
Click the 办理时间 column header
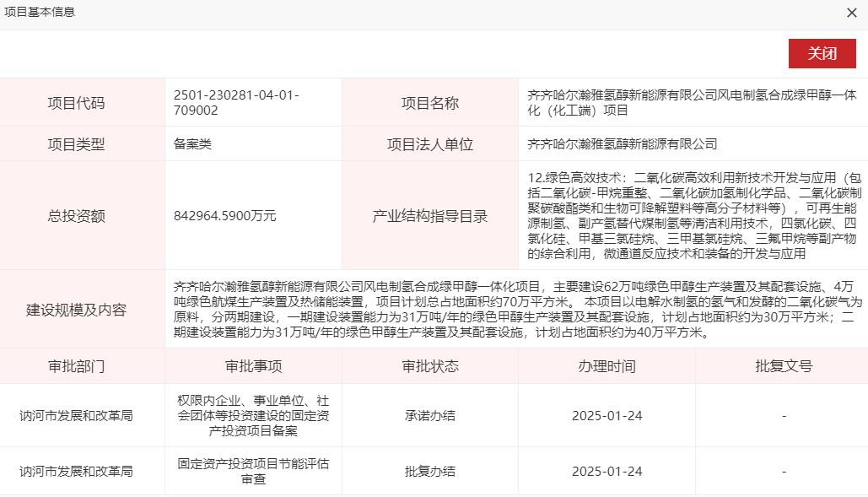(x=607, y=366)
